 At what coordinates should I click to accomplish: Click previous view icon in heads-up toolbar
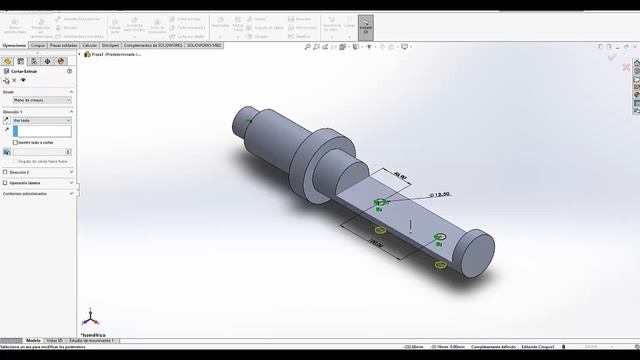(x=325, y=47)
